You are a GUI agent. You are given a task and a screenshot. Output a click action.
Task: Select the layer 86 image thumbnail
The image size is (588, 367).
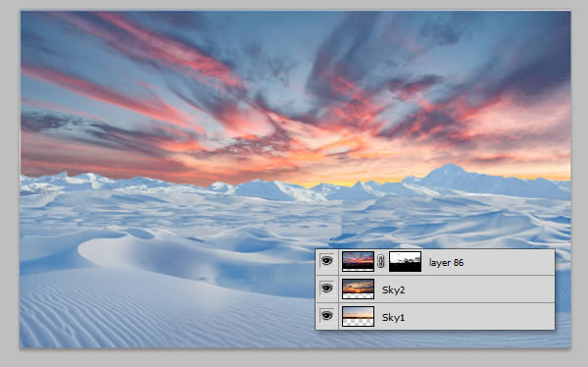pyautogui.click(x=358, y=261)
